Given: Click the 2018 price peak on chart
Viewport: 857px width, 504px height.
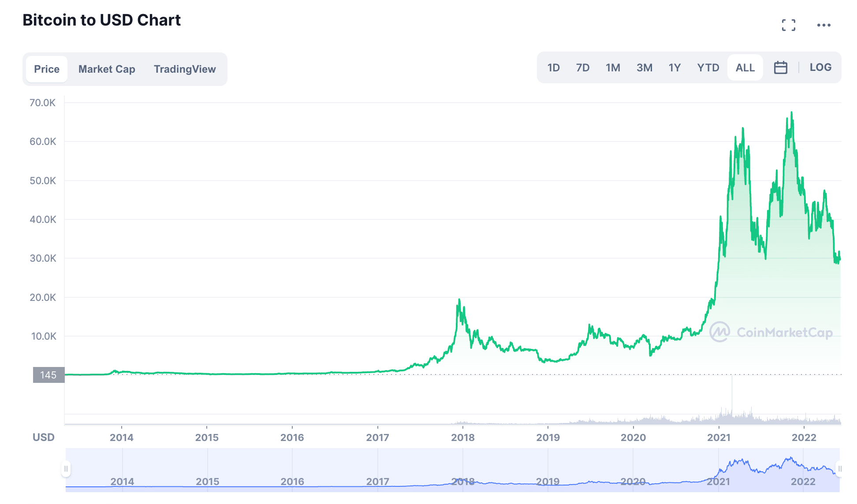Looking at the screenshot, I should pyautogui.click(x=459, y=300).
